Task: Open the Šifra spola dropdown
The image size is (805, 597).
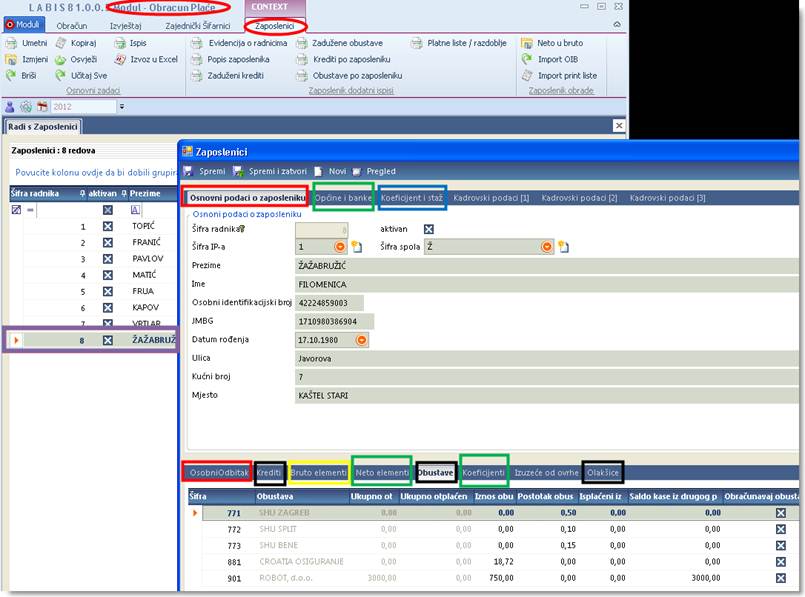Action: tap(547, 247)
